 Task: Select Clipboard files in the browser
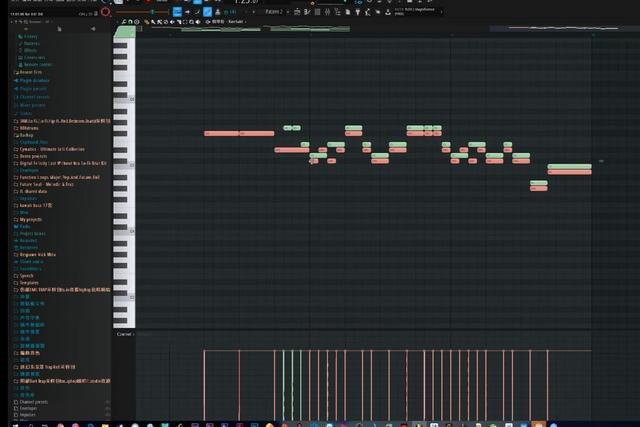click(x=31, y=142)
